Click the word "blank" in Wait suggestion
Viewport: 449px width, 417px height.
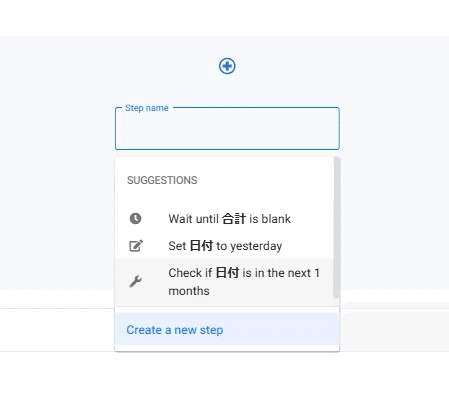pos(276,219)
